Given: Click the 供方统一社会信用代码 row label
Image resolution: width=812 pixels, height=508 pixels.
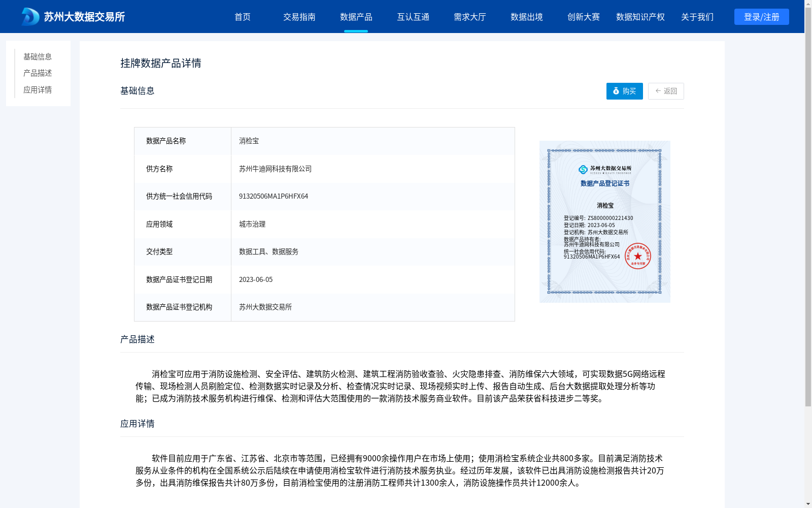Looking at the screenshot, I should (179, 197).
